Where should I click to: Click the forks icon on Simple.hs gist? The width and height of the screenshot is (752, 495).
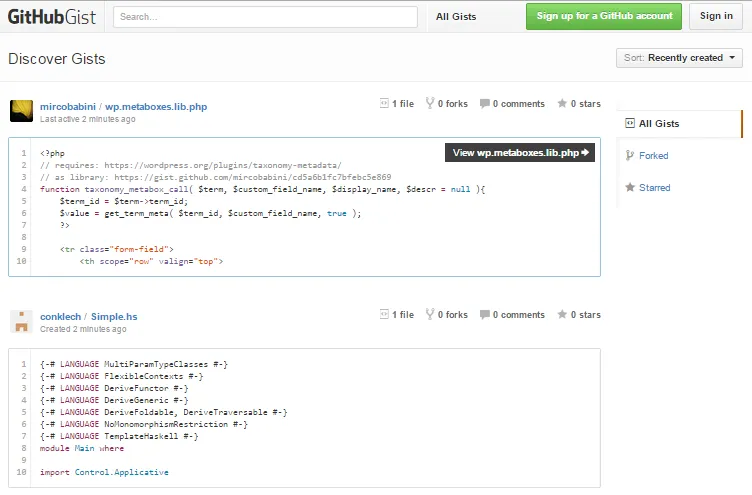(430, 314)
